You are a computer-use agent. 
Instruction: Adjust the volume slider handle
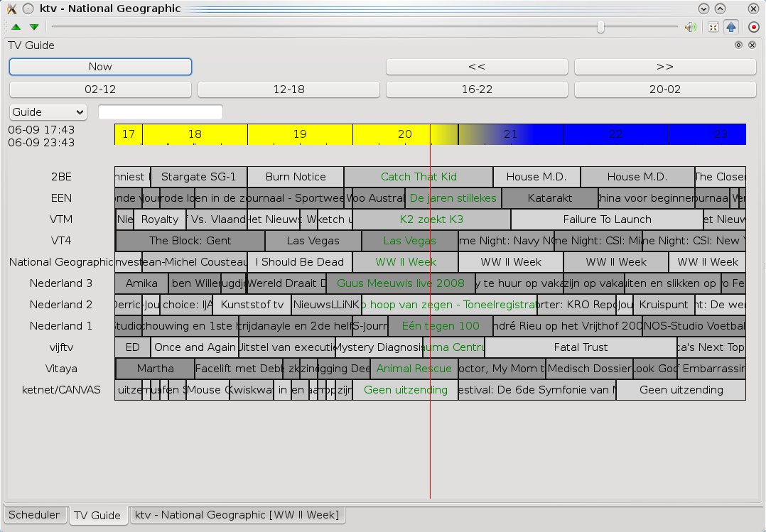pos(601,27)
